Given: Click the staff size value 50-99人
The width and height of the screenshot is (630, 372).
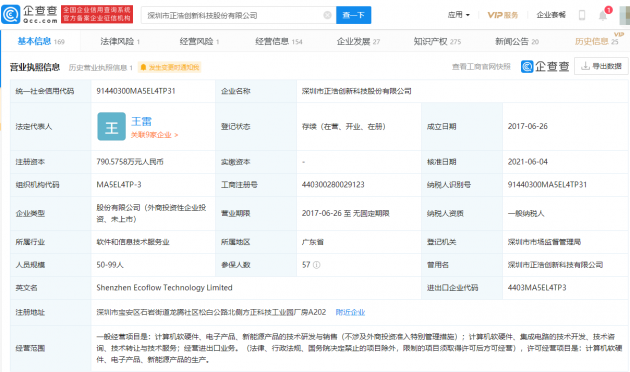Looking at the screenshot, I should point(110,265).
